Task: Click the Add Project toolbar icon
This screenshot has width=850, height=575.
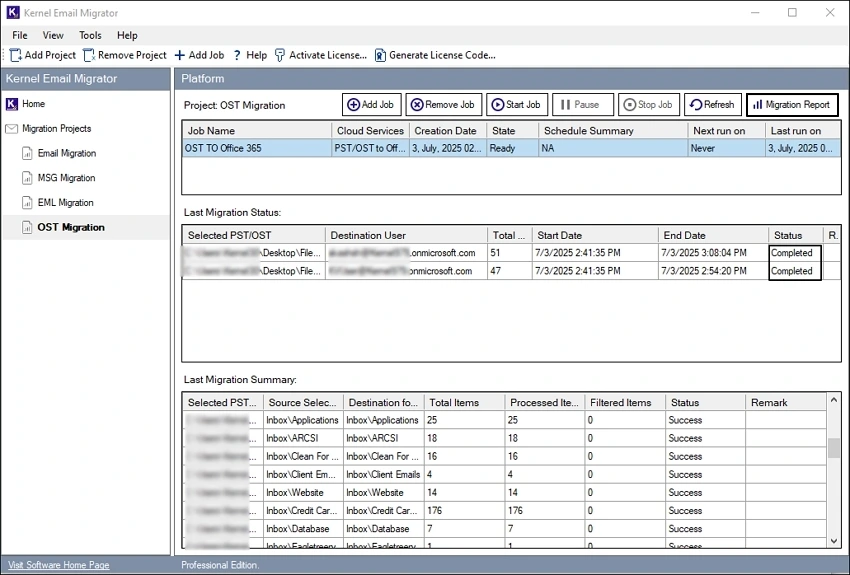Action: 16,55
